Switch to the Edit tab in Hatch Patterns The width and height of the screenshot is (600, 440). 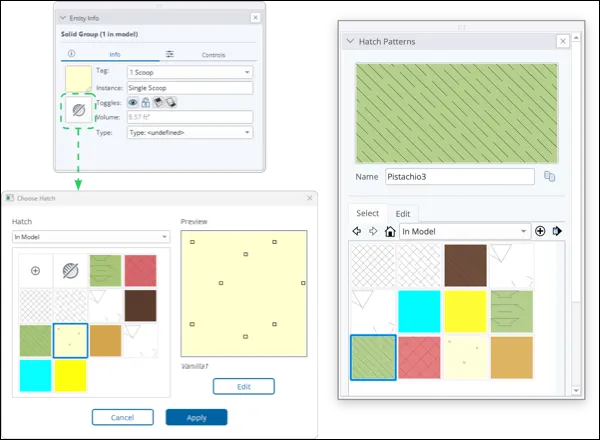403,214
